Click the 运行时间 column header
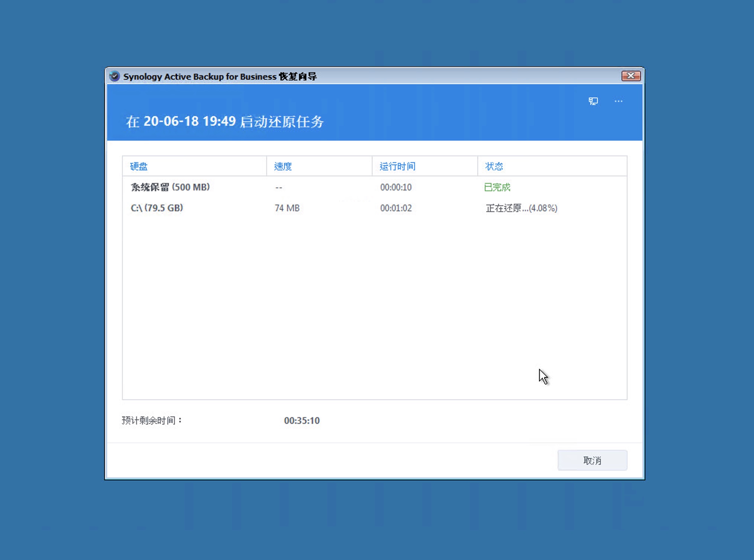754x560 pixels. (x=425, y=166)
